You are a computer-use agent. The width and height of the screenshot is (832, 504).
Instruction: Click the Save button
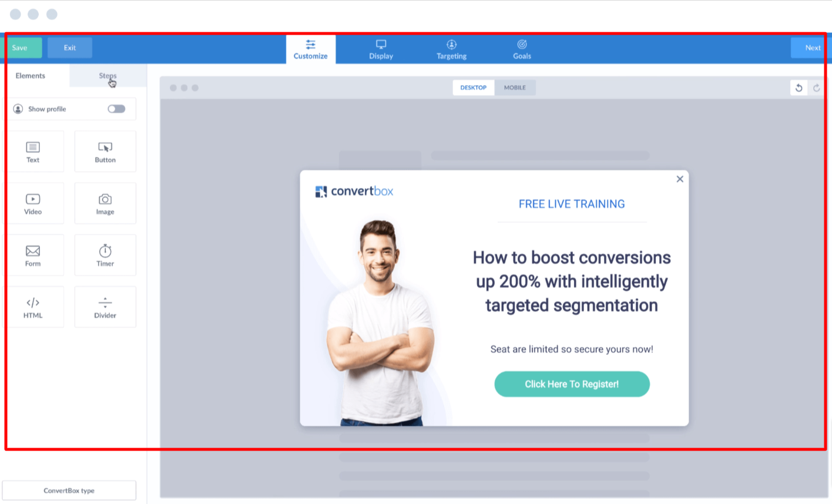point(21,48)
